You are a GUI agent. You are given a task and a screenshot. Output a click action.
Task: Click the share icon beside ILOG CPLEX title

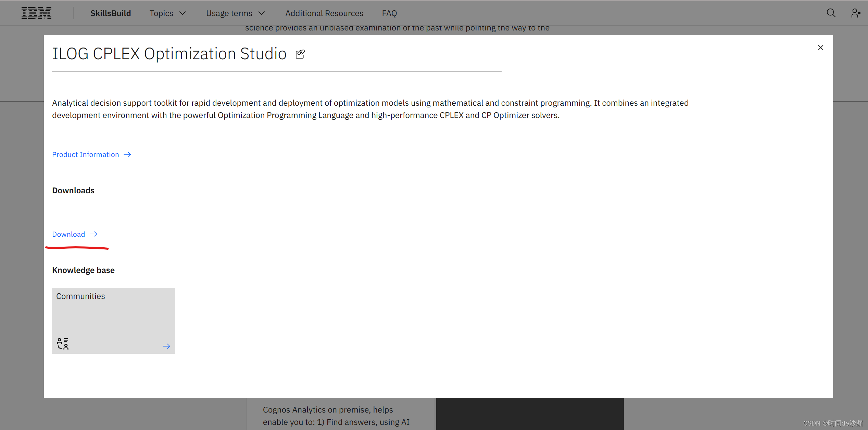[300, 54]
